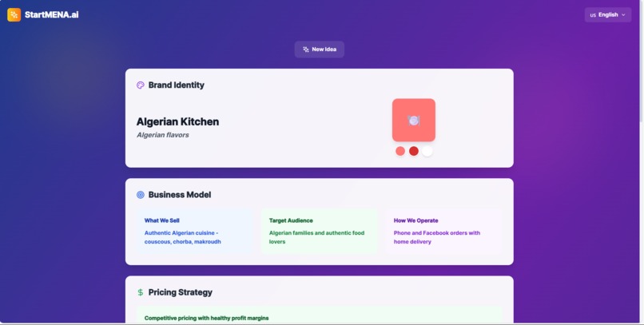Open the StartMENA.ai home link text
Screen dimensions: 644x325
click(x=51, y=14)
